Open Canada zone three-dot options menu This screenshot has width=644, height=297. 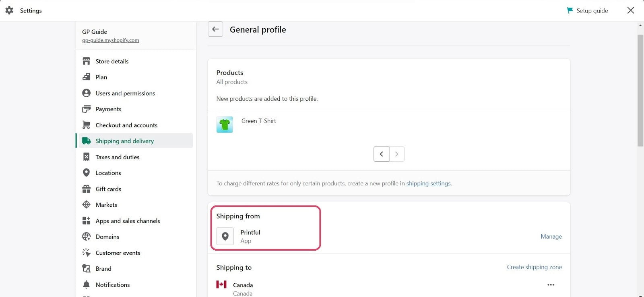tap(551, 285)
